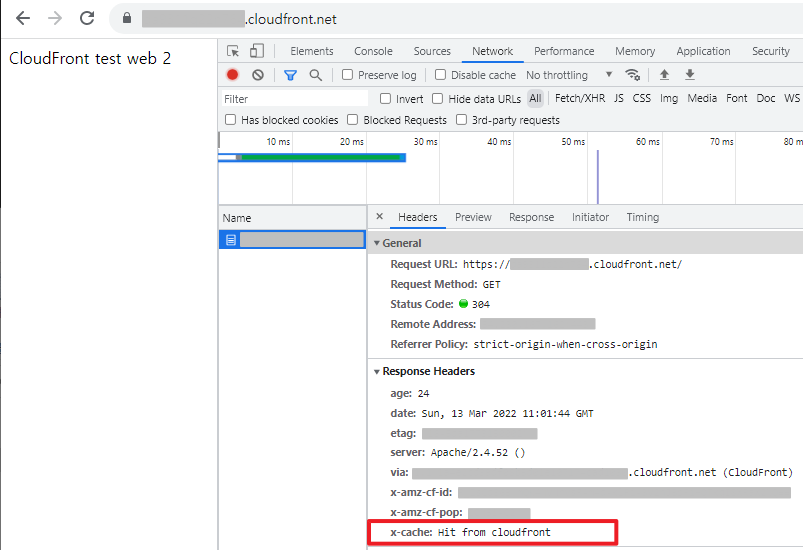Viewport: 803px width, 550px height.
Task: Open the Memory panel
Action: [x=635, y=51]
